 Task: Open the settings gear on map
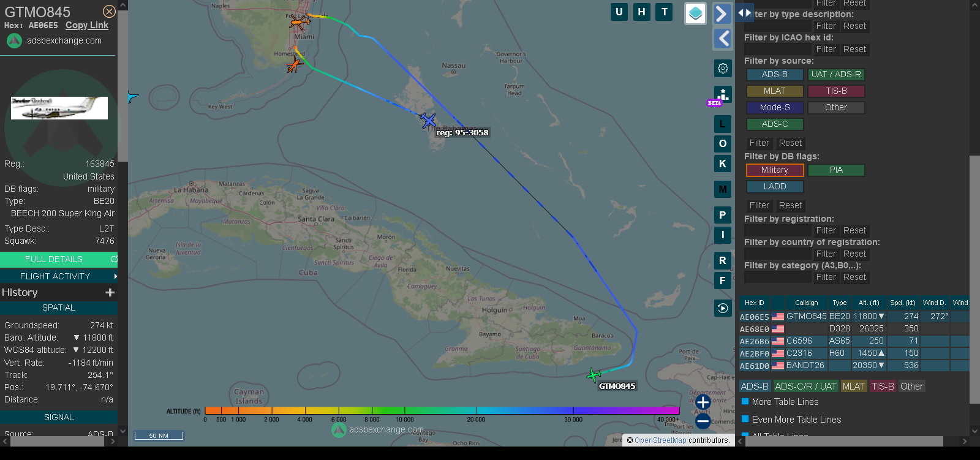tap(723, 68)
